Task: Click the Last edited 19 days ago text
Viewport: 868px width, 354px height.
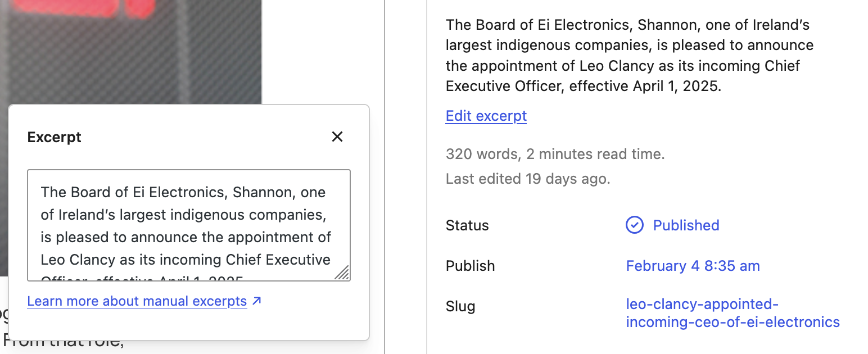Action: [x=527, y=179]
